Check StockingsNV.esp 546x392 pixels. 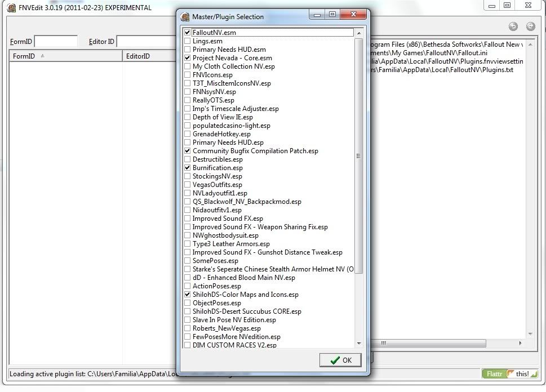point(187,176)
